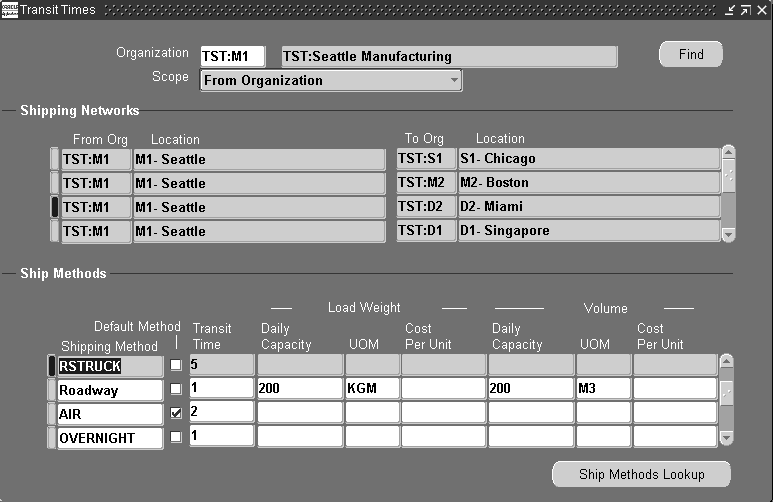The width and height of the screenshot is (773, 502).
Task: Click the Roadway row record indicator
Action: point(51,390)
